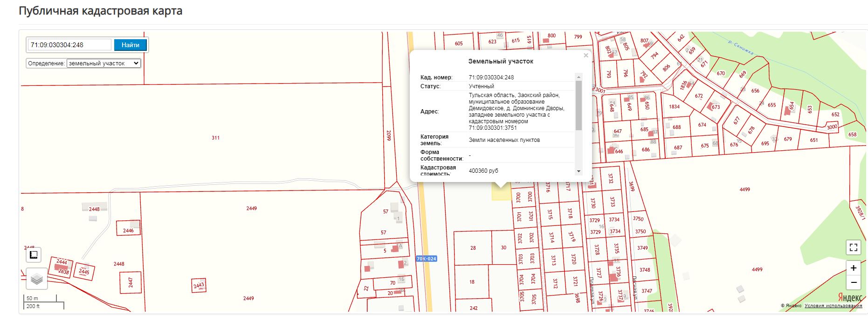Click the popup scroll up arrow
This screenshot has height=316, width=868.
point(579,77)
